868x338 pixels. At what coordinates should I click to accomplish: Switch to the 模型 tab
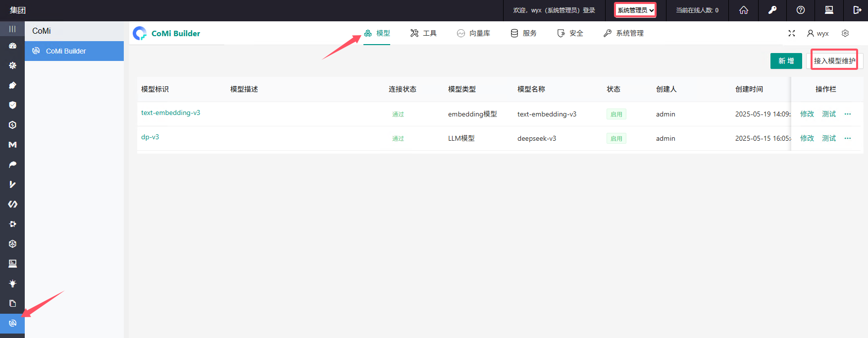click(377, 33)
